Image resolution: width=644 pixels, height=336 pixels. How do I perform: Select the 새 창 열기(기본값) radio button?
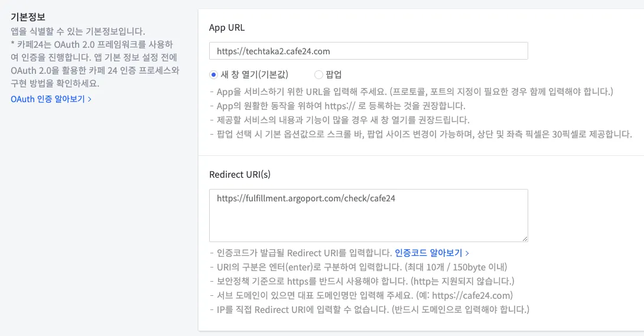pos(213,75)
